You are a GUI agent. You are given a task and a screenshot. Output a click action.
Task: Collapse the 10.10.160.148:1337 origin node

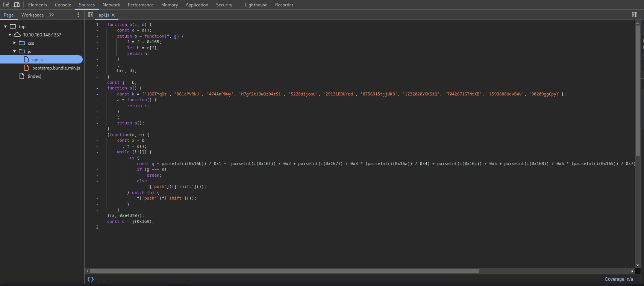click(x=10, y=35)
